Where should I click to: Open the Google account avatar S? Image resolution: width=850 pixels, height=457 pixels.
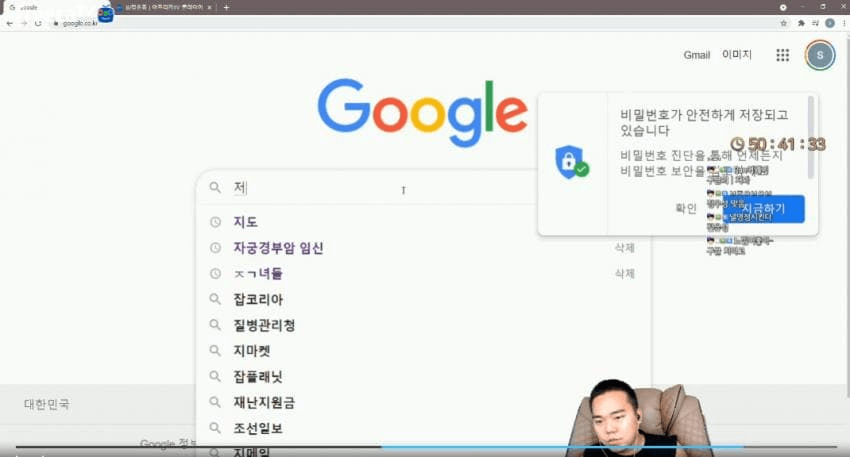coord(820,55)
